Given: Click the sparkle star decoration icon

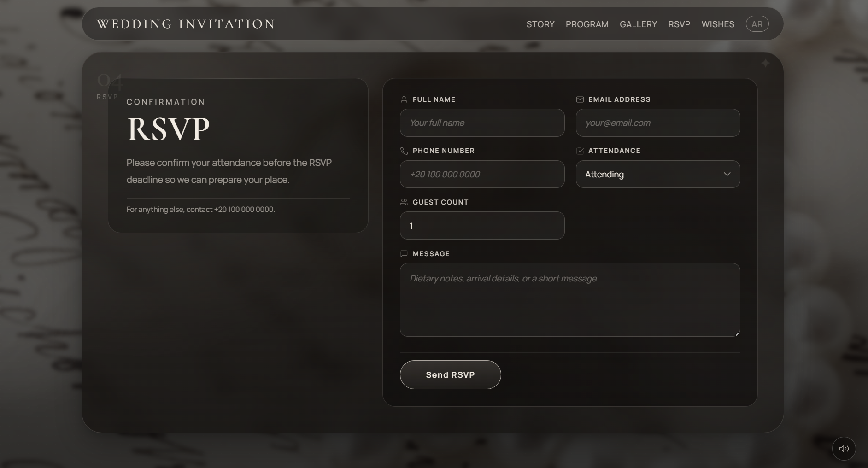Looking at the screenshot, I should (765, 63).
